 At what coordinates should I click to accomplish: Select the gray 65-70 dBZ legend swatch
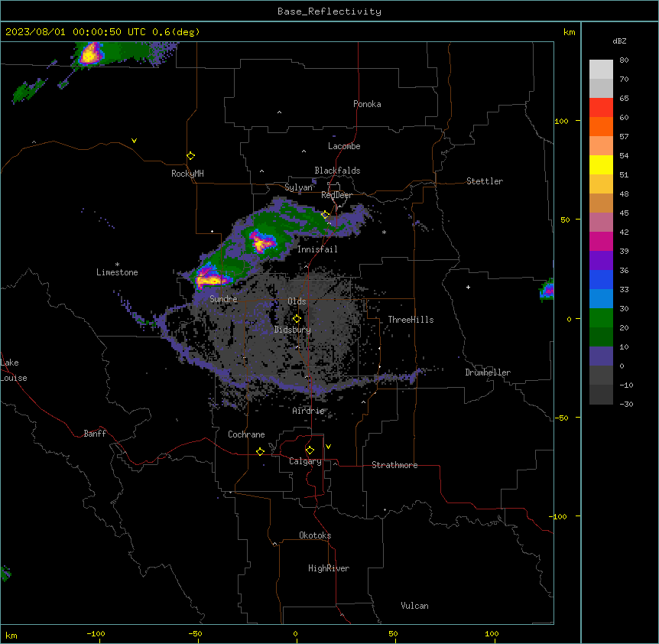[601, 88]
